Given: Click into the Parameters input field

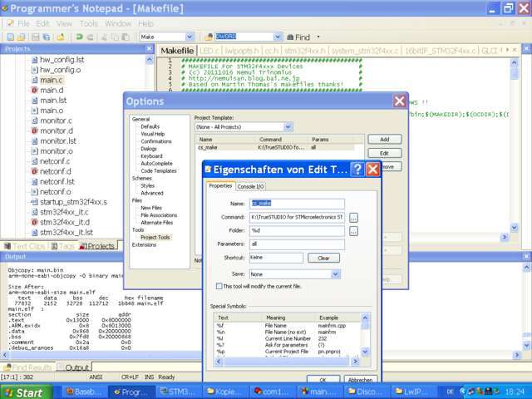Looking at the screenshot, I should 297,244.
